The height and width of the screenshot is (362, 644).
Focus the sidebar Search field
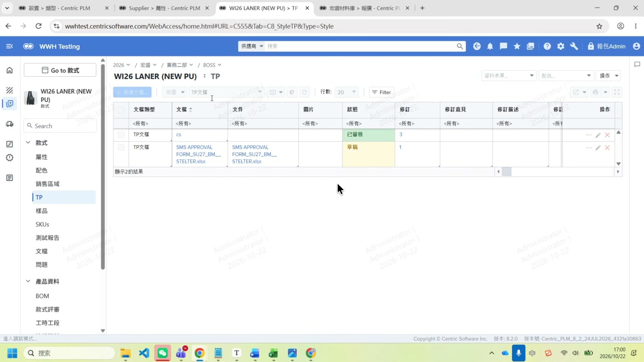pos(60,126)
